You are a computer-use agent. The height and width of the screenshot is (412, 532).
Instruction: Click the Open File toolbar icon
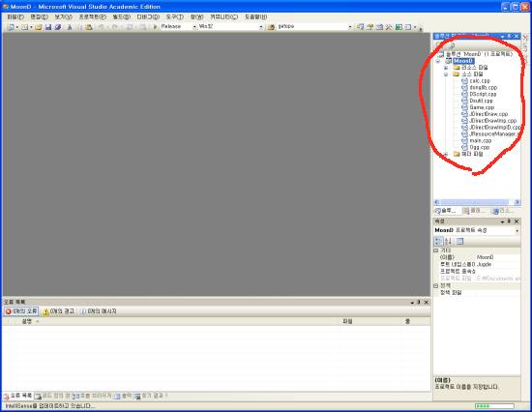39,27
